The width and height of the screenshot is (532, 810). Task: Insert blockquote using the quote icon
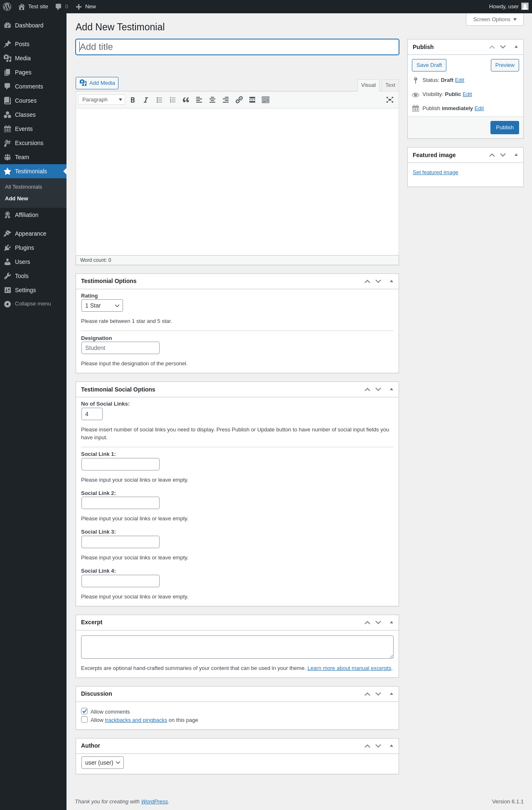(186, 100)
